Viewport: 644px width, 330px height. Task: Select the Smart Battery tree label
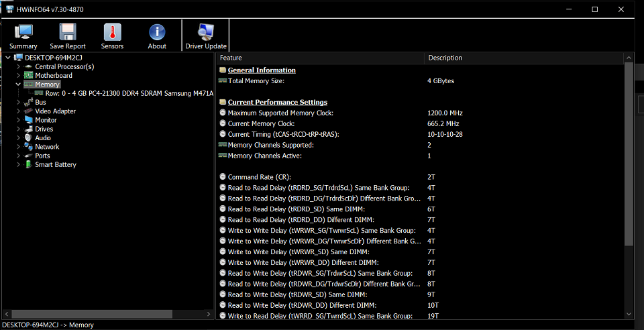click(56, 164)
